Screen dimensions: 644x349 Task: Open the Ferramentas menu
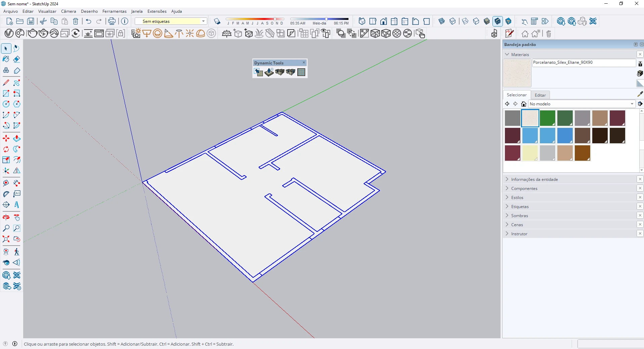pos(115,11)
